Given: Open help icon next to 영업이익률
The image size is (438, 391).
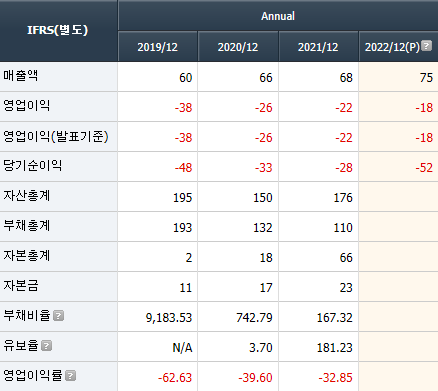Looking at the screenshot, I should [x=70, y=376].
